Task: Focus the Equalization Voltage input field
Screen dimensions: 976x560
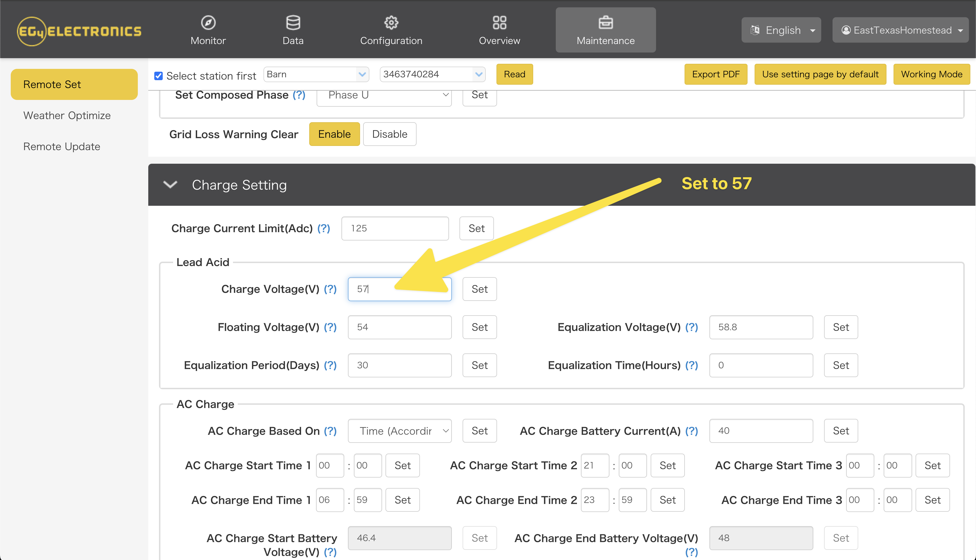Action: 761,327
